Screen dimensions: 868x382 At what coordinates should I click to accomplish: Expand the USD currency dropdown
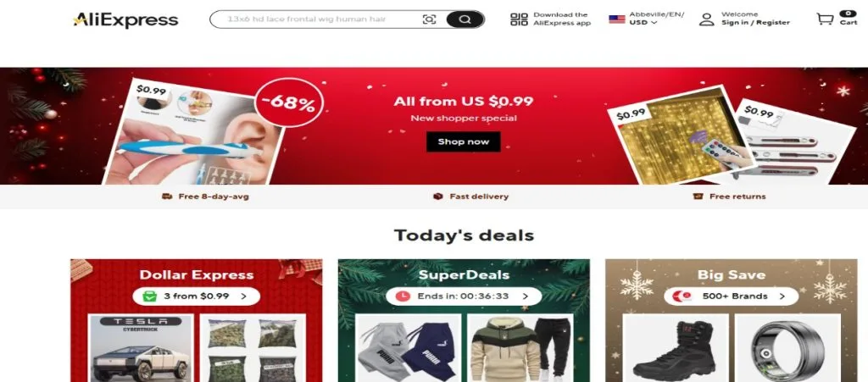tap(643, 23)
